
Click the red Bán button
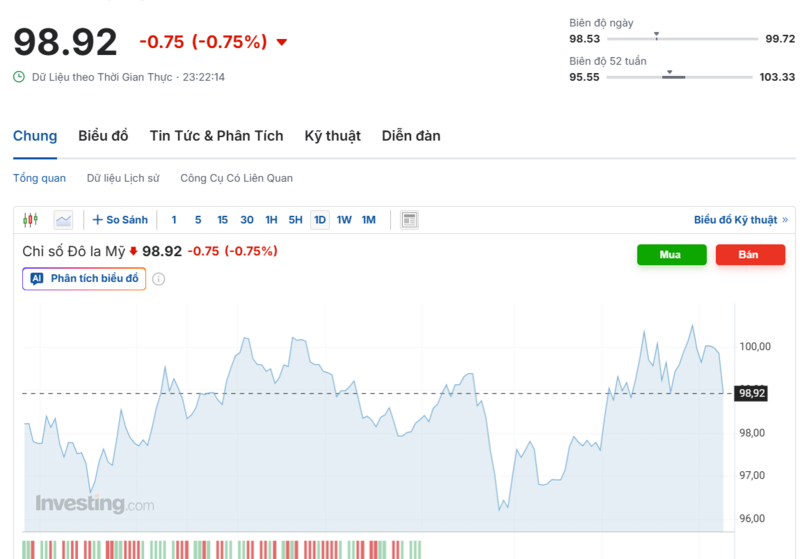750,255
